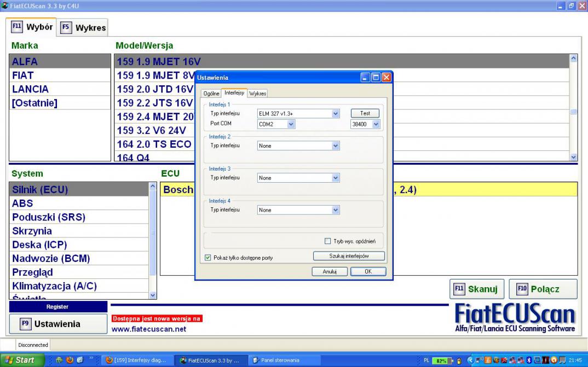Select 'Deska (ICP)' system

pos(79,244)
